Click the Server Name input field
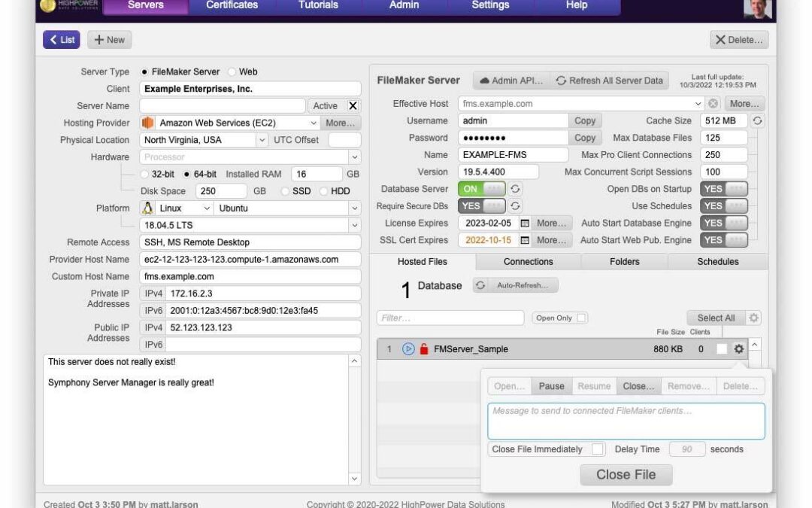The width and height of the screenshot is (812, 508). 222,106
